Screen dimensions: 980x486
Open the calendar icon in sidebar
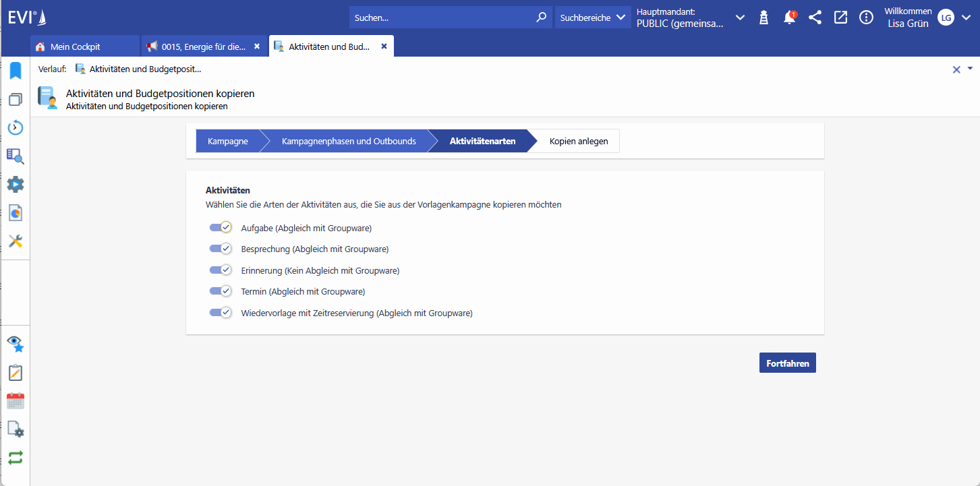(16, 401)
